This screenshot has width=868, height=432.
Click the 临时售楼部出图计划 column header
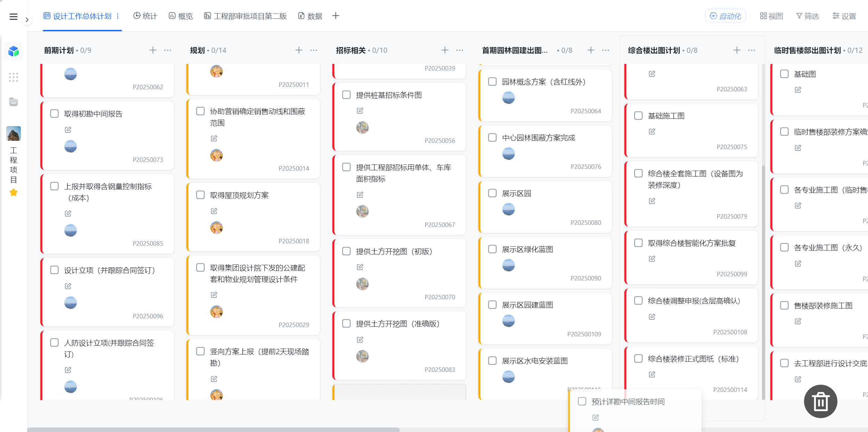807,50
